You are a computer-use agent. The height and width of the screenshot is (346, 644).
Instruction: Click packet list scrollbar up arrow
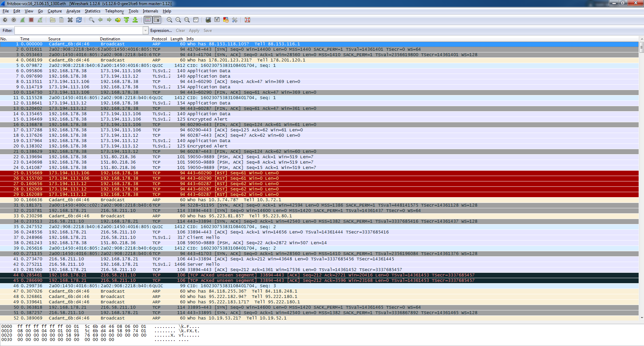(x=641, y=39)
